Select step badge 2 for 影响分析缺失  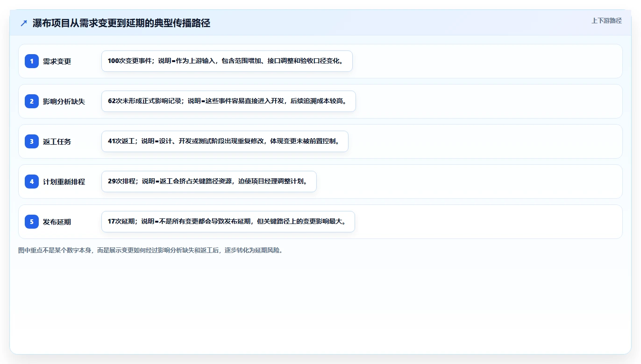point(32,101)
